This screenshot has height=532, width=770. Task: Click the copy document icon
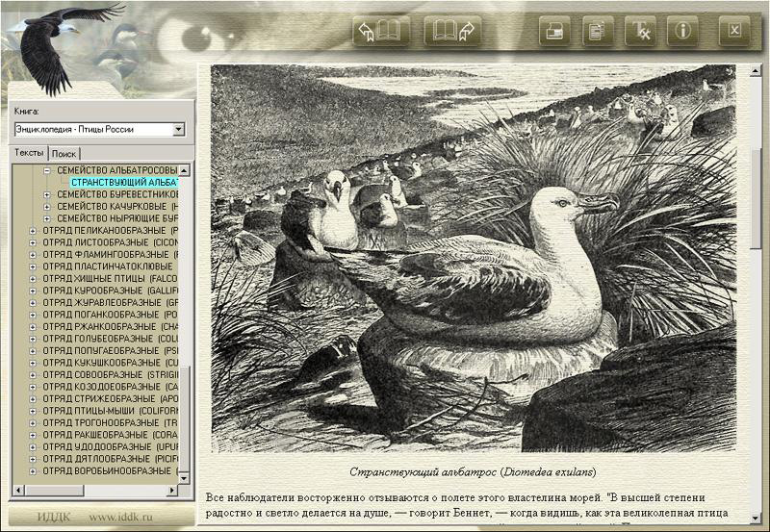[x=596, y=31]
